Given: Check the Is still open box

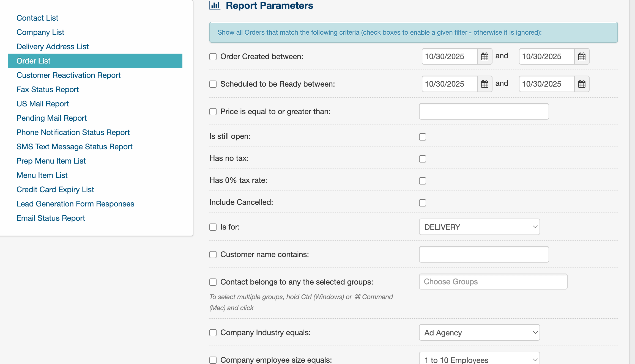Looking at the screenshot, I should [x=423, y=137].
